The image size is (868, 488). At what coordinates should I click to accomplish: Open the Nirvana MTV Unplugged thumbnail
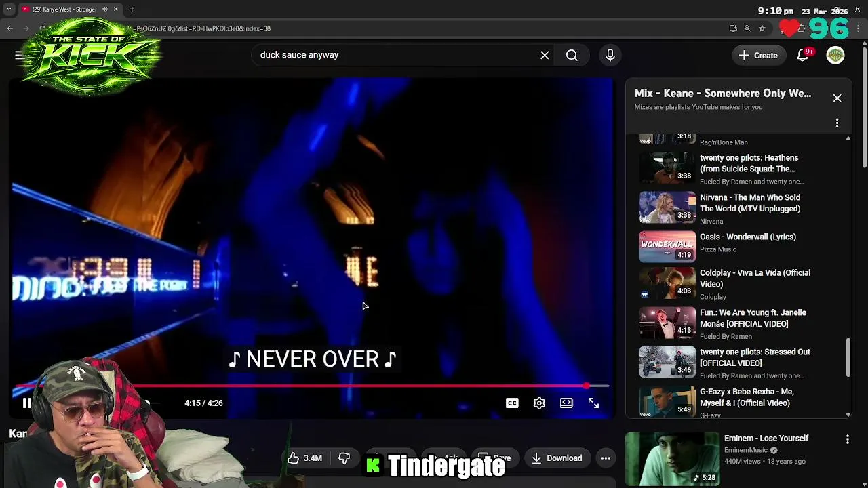667,207
